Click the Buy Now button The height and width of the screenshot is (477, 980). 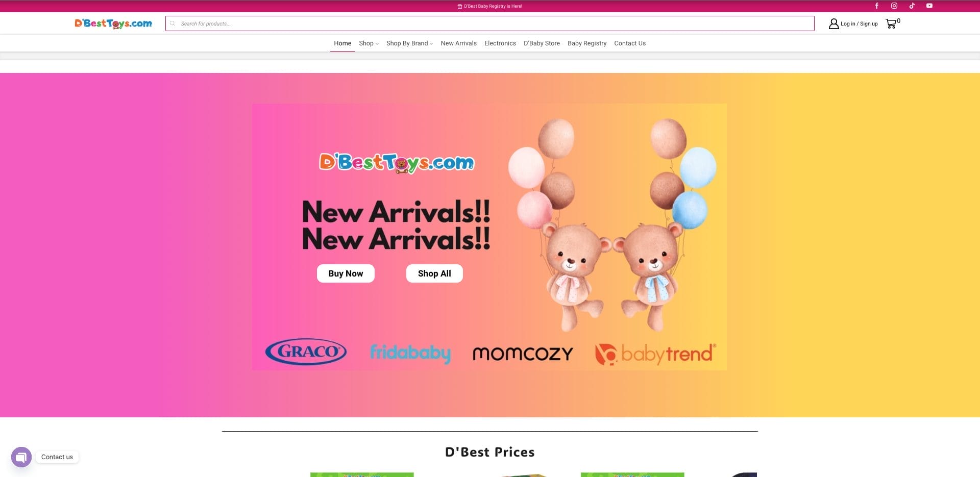coord(346,273)
